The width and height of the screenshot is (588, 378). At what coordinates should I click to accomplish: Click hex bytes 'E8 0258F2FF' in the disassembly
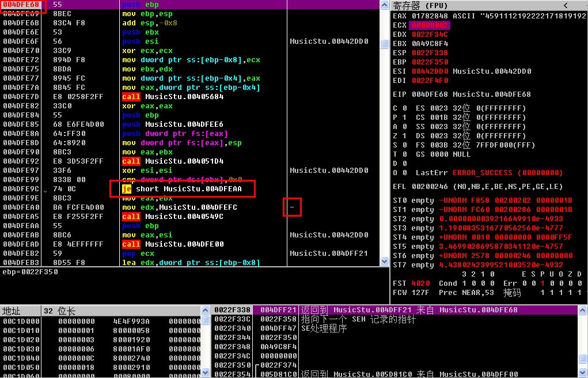78,97
